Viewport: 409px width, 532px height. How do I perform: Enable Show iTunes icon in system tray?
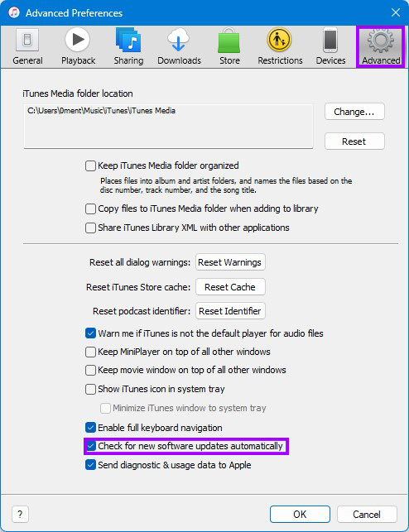(90, 389)
